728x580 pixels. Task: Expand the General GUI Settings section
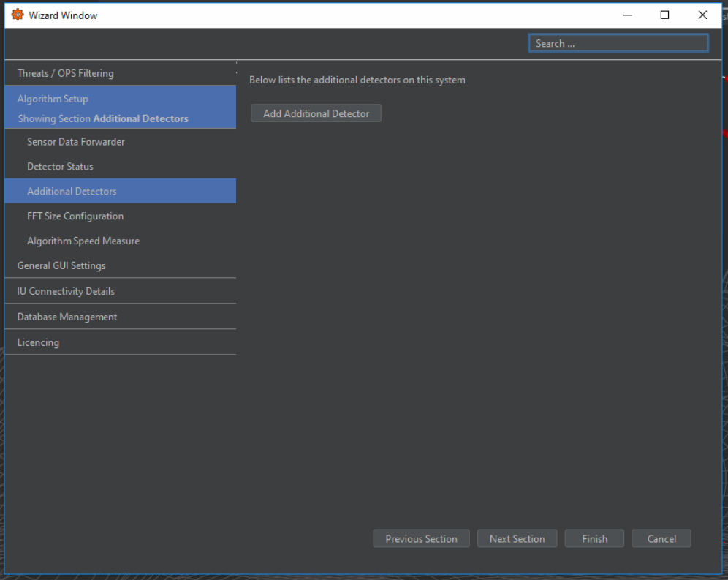(x=61, y=266)
